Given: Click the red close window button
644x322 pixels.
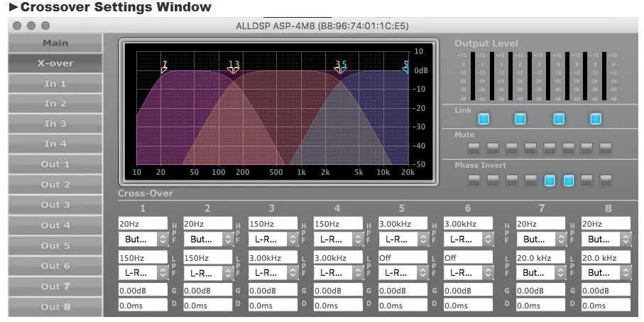Looking at the screenshot, I should coord(17,26).
